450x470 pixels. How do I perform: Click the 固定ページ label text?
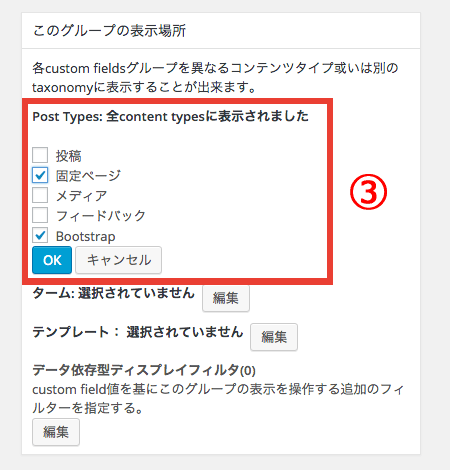(88, 176)
